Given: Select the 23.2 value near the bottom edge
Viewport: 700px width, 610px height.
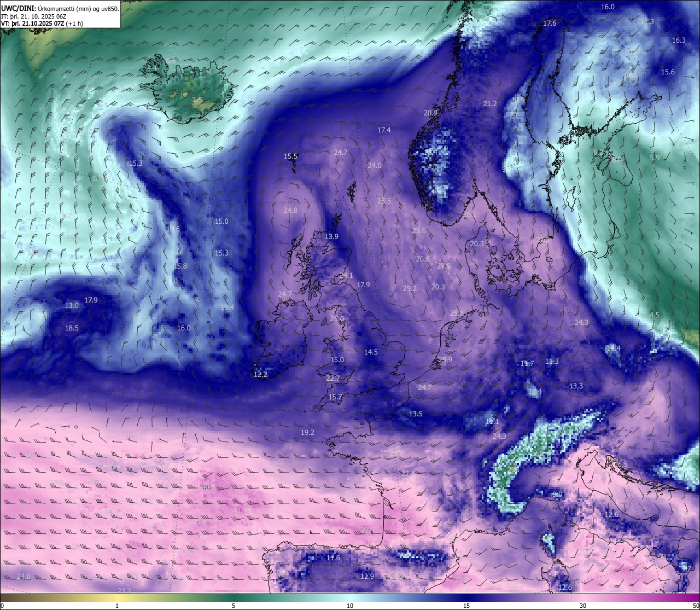Looking at the screenshot, I should (124, 590).
